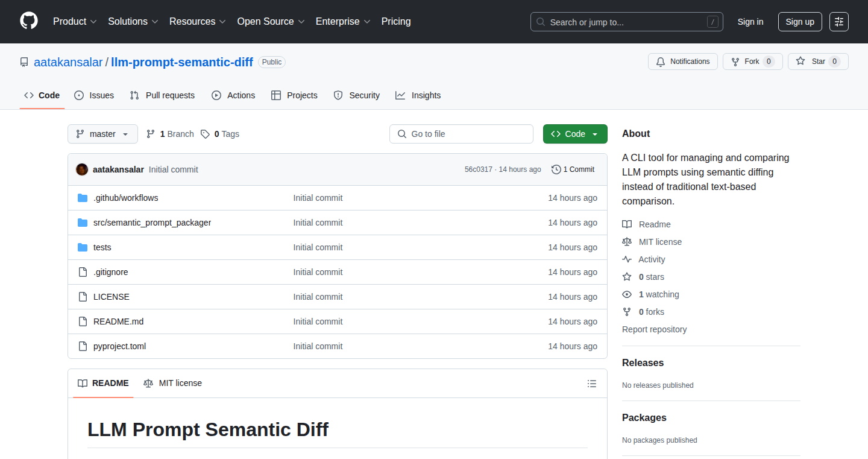Click the book icon beside Readme in About
The image size is (868, 459).
(627, 224)
